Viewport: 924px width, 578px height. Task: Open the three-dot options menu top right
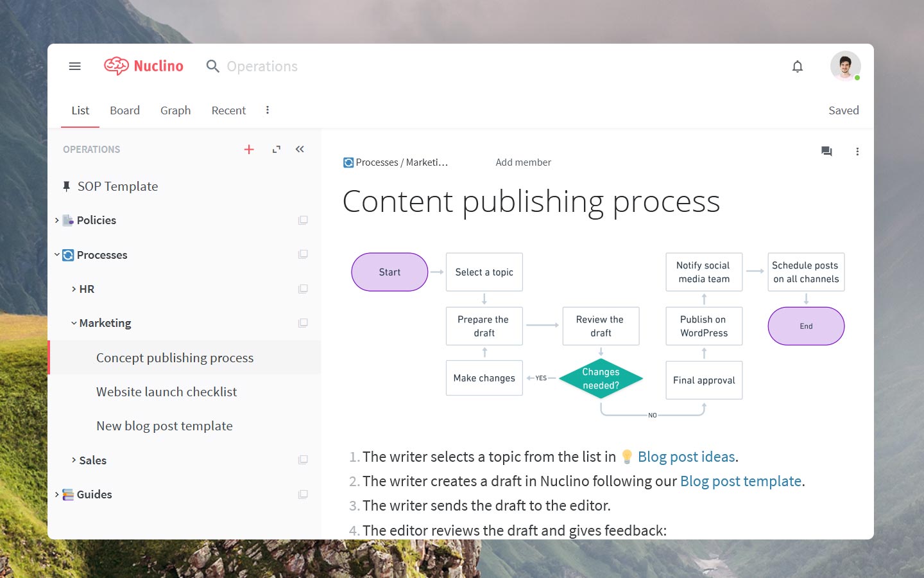tap(857, 152)
